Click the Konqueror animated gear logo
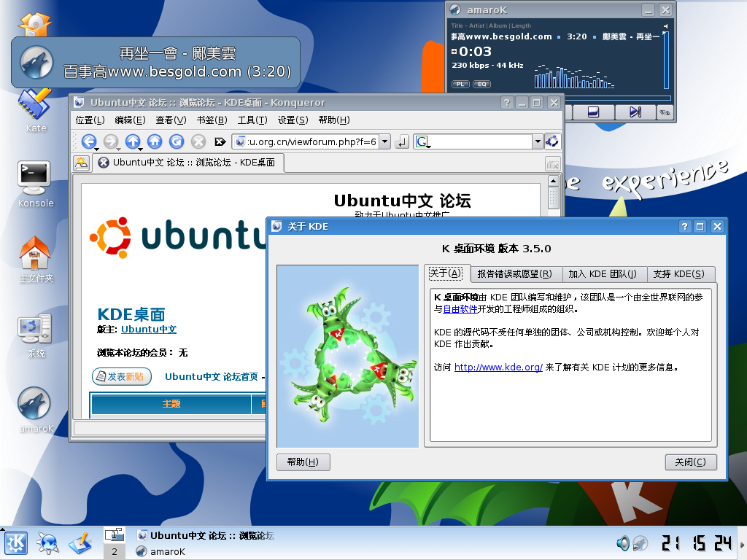Image resolution: width=747 pixels, height=560 pixels. pos(552,141)
